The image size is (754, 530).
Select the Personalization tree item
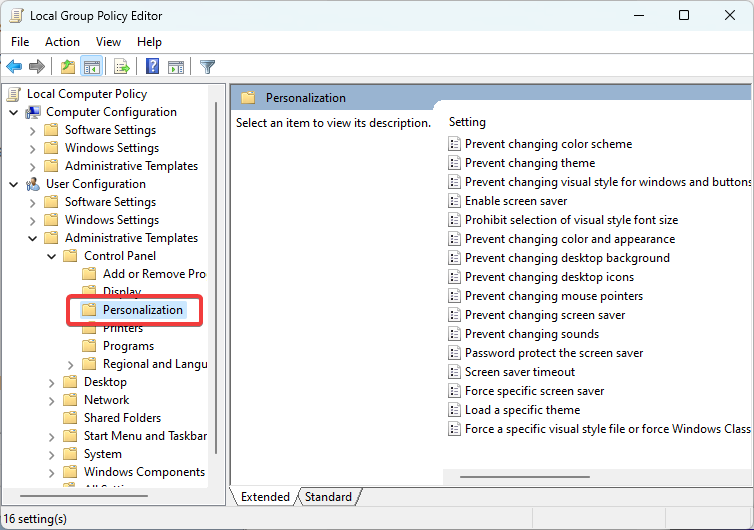point(142,310)
